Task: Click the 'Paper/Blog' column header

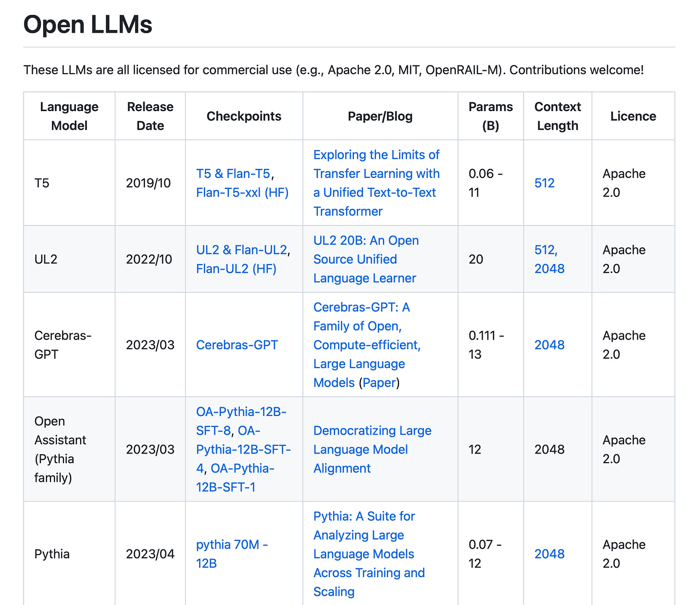Action: (380, 116)
